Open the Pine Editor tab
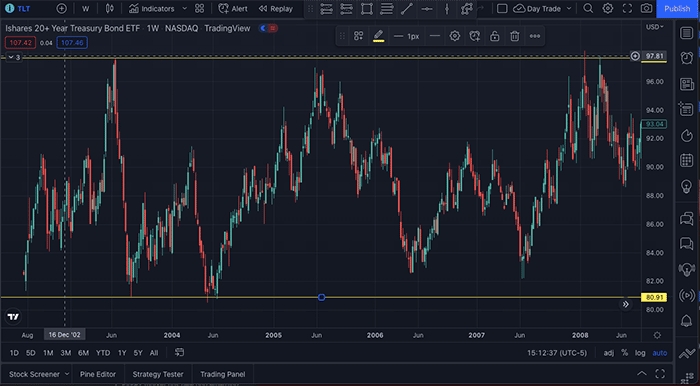This screenshot has height=386, width=700. [98, 374]
